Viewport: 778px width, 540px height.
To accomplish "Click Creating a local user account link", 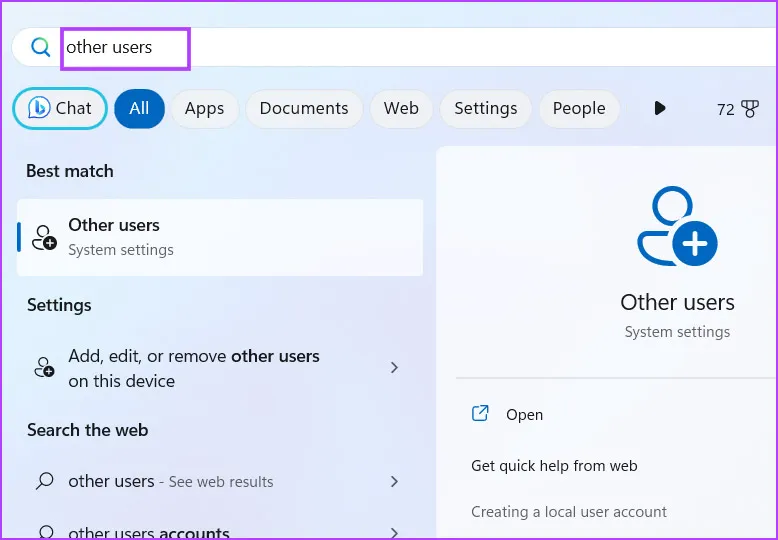I will point(568,511).
